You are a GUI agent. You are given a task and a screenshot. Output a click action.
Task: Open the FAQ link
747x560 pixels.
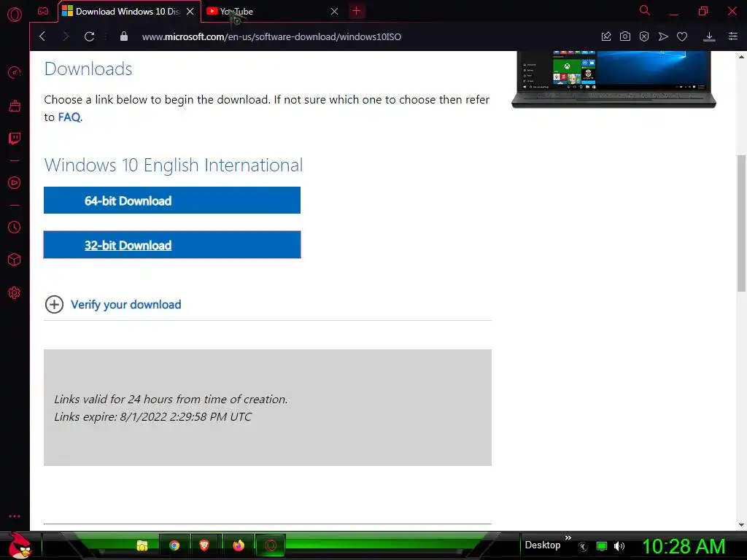tap(69, 117)
